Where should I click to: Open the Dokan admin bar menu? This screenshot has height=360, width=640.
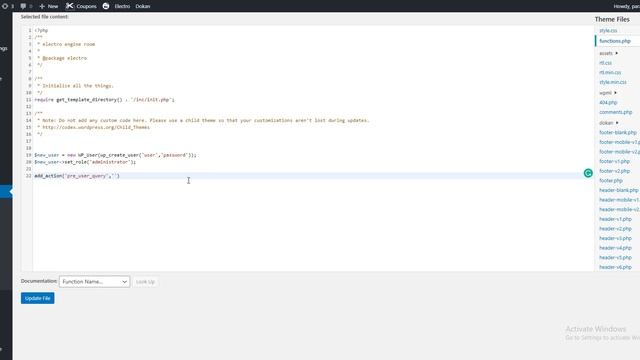pyautogui.click(x=143, y=6)
